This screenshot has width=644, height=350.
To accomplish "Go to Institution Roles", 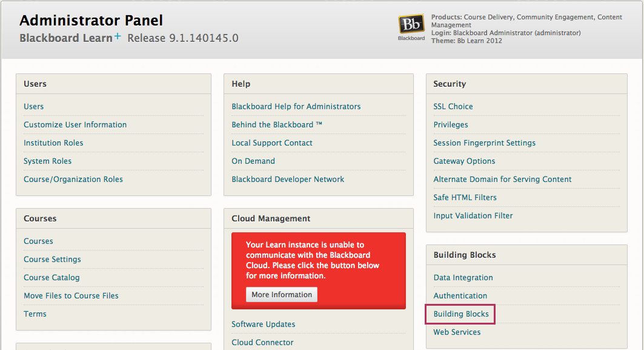I will (53, 143).
